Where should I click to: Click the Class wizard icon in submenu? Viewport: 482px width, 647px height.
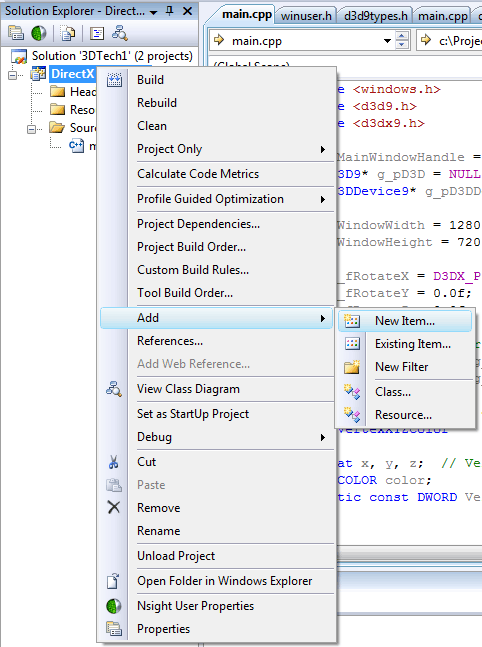[x=352, y=392]
